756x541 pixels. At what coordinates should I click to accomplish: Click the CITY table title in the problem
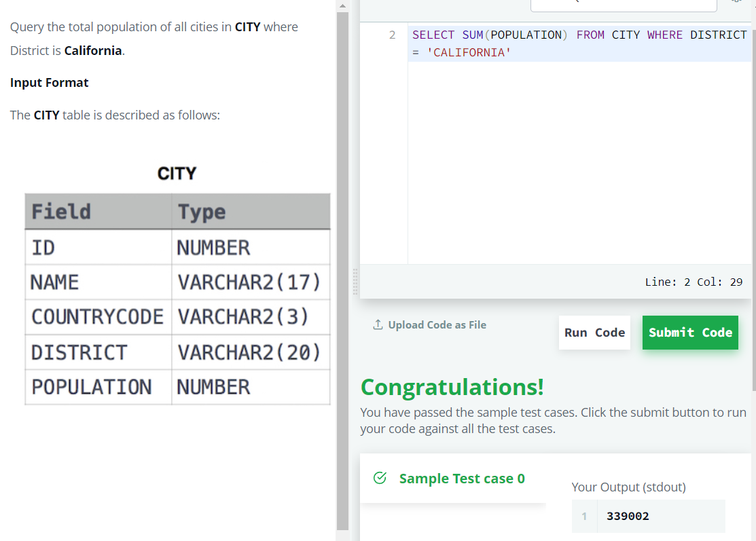click(177, 173)
